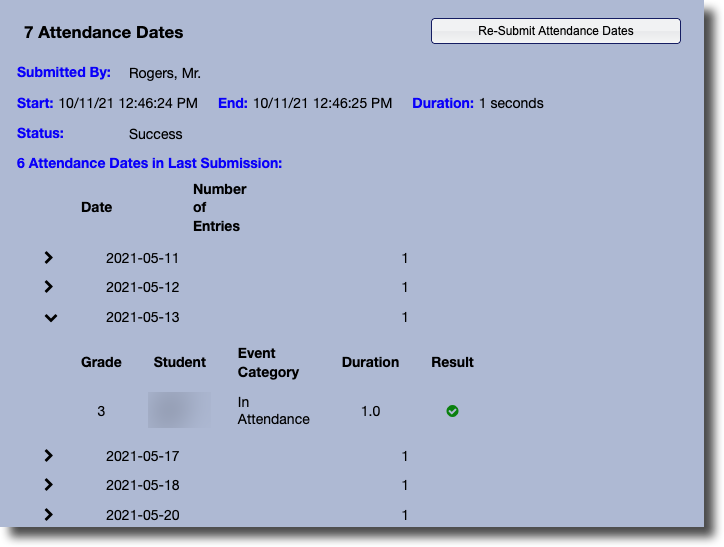This screenshot has height=547, width=724.
Task: Click the Result column header
Action: tap(452, 362)
